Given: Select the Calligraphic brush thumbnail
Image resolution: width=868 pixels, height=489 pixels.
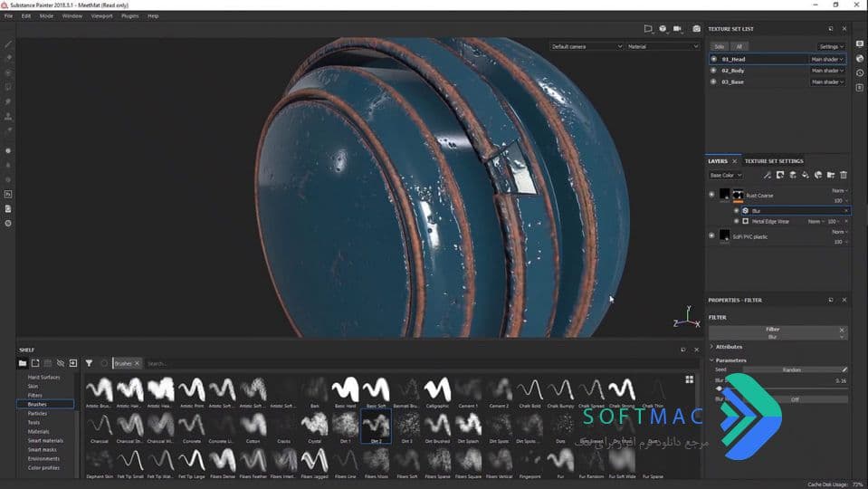Looking at the screenshot, I should pos(437,391).
